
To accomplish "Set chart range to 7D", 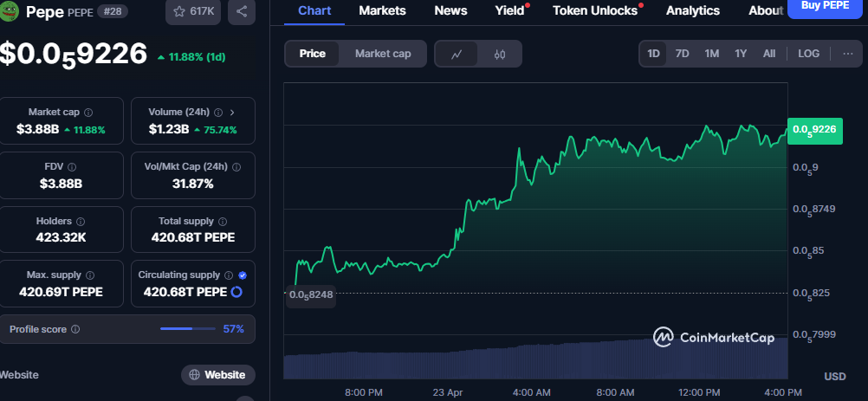I will coord(682,54).
